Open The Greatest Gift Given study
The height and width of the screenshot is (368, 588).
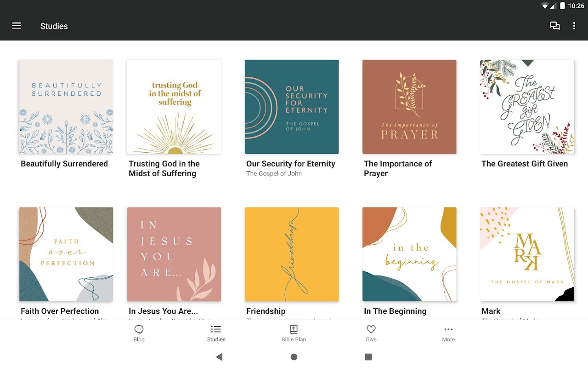[x=527, y=107]
